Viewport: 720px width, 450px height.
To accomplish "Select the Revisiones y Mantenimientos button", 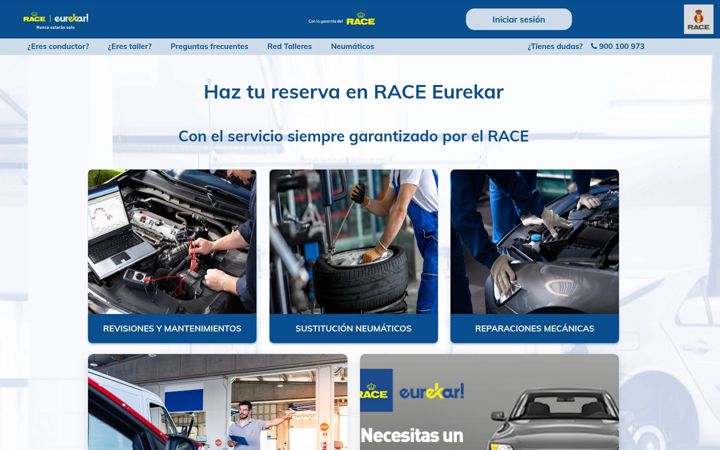I will [172, 328].
